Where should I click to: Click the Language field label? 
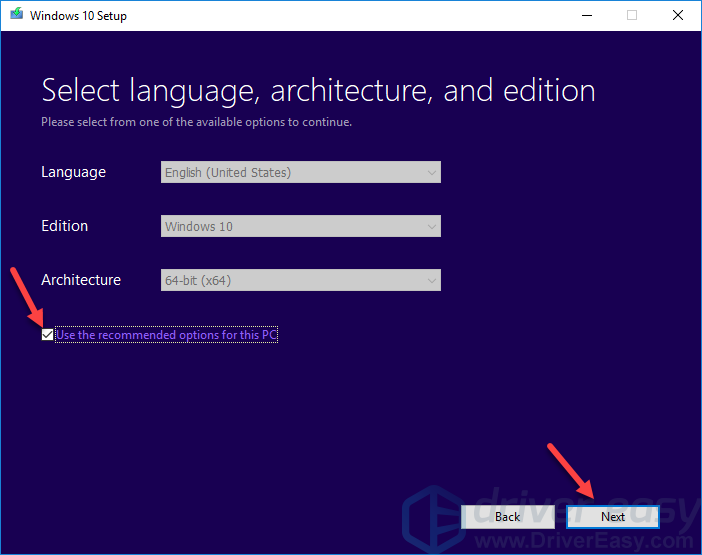tap(73, 172)
